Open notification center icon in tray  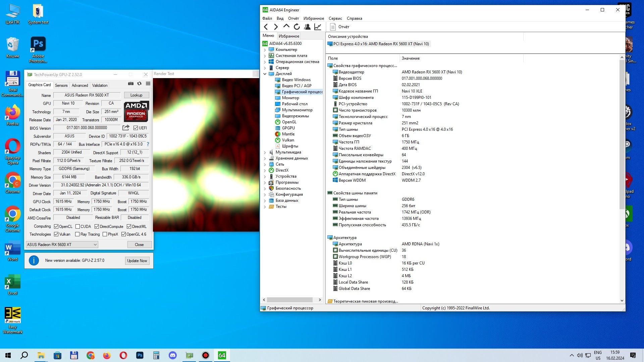point(633,355)
